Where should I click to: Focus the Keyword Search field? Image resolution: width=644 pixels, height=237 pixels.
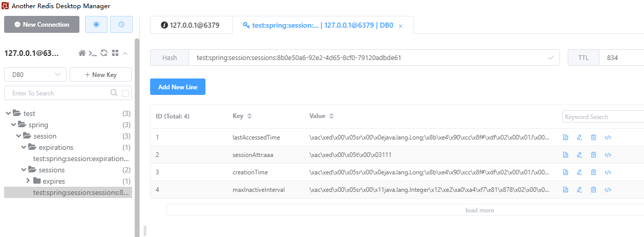pos(603,117)
